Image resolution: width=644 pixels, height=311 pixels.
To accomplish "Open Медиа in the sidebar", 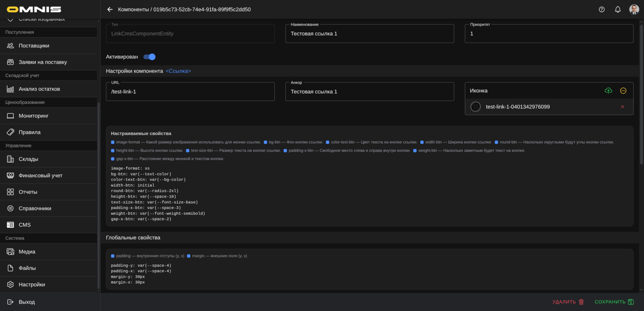I will (27, 251).
